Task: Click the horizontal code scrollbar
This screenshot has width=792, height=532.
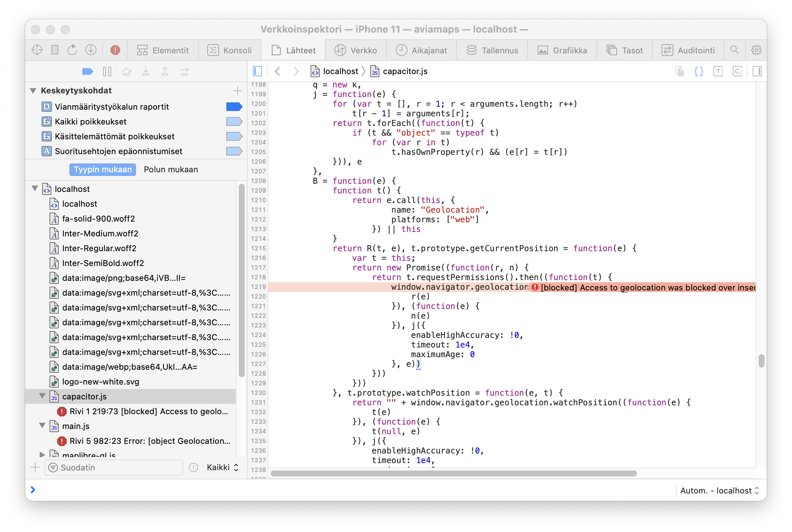Action: 453,473
